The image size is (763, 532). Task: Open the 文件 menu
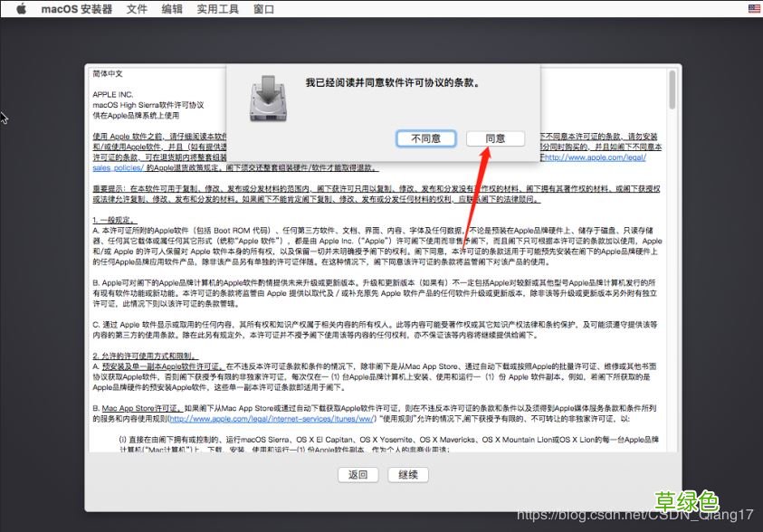pyautogui.click(x=137, y=9)
